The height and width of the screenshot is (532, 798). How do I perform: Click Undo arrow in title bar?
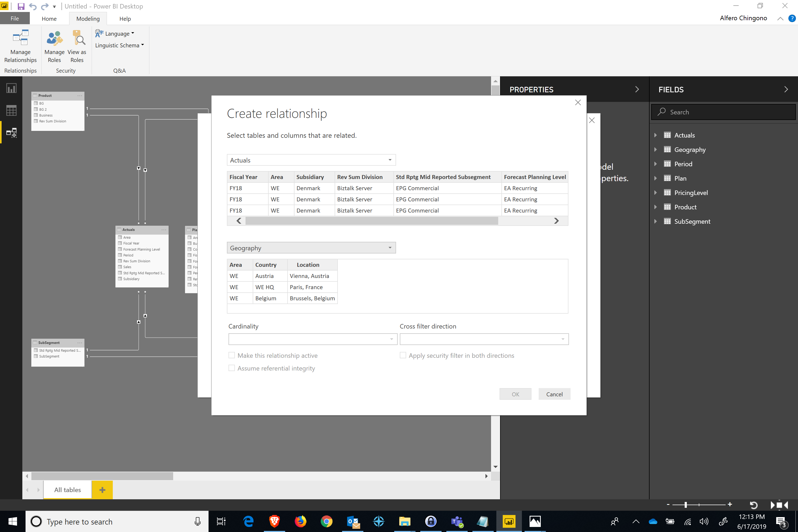pos(33,6)
